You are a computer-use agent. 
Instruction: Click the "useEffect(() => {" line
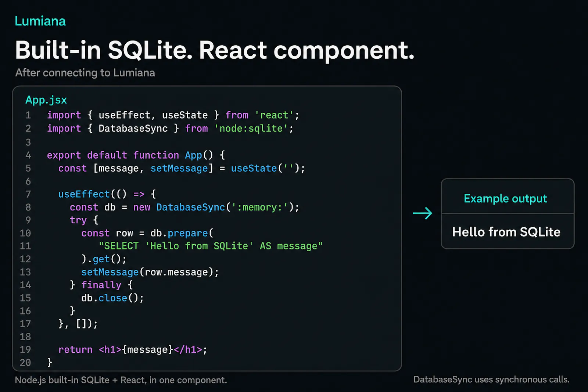107,194
